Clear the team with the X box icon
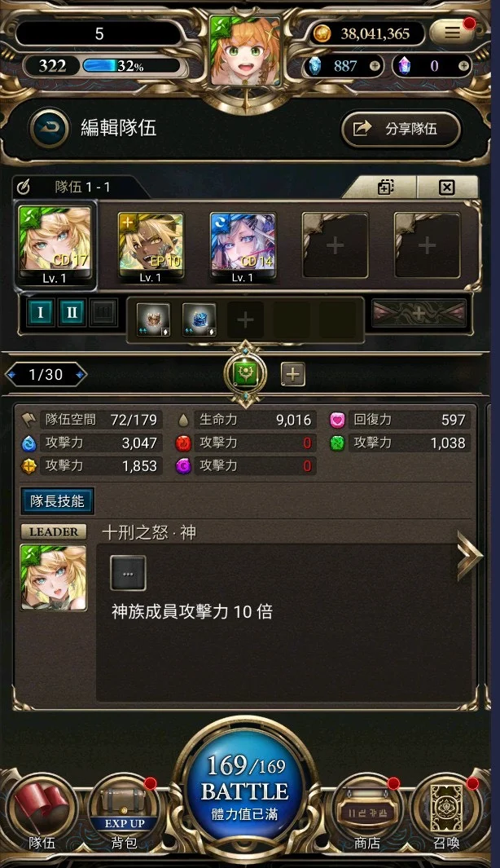This screenshot has height=868, width=500. [447, 187]
